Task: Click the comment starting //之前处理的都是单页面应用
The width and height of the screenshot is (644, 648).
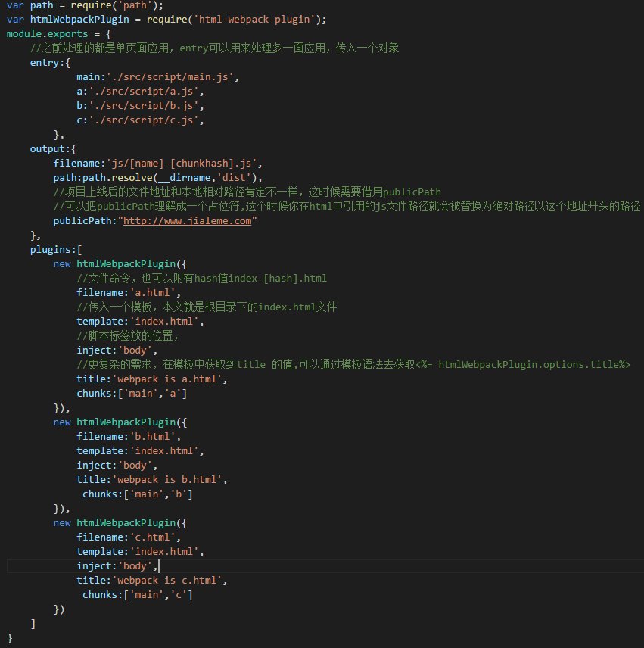Action: (x=214, y=48)
